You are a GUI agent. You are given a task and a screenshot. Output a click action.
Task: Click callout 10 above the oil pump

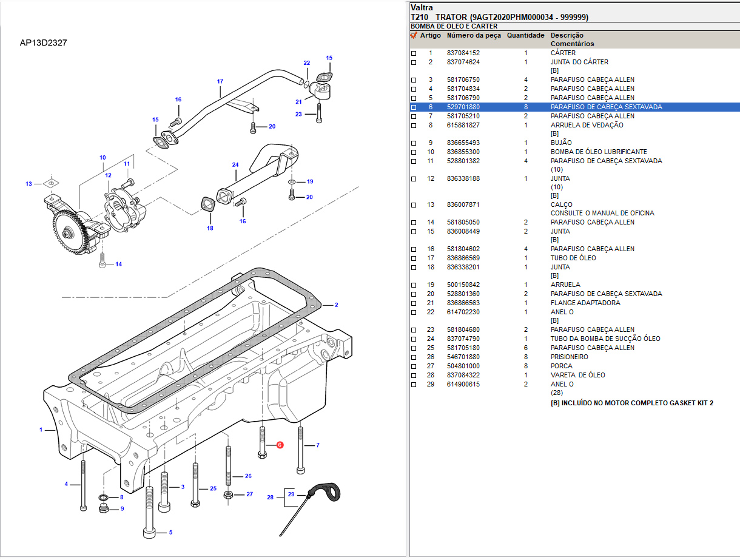103,158
